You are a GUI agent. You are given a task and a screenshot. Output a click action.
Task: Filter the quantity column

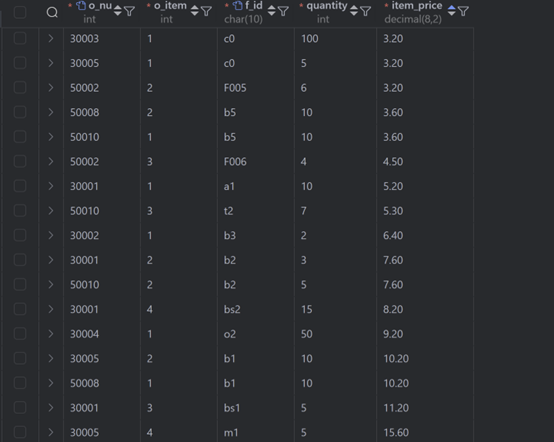(x=365, y=11)
